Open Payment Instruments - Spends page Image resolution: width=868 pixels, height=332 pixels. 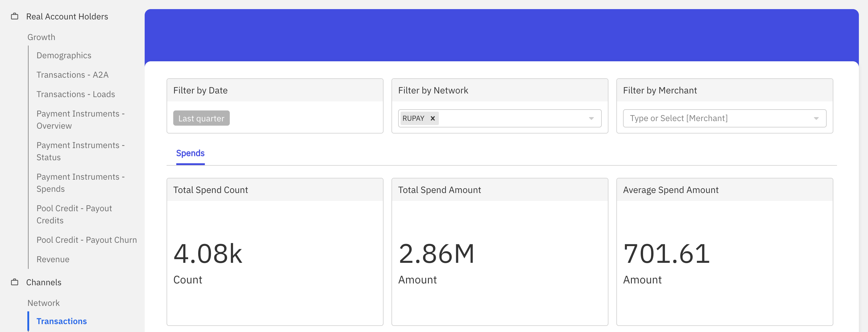81,183
